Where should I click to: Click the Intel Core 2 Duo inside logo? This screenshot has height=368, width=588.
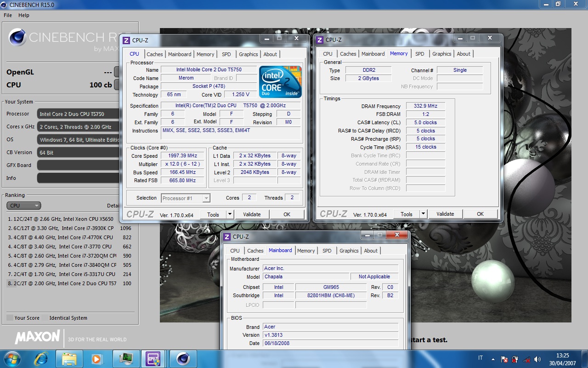click(x=280, y=82)
